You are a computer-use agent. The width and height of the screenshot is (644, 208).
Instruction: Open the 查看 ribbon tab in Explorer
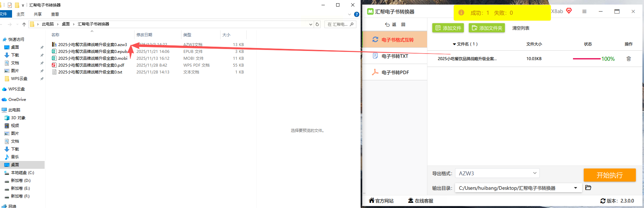click(55, 14)
